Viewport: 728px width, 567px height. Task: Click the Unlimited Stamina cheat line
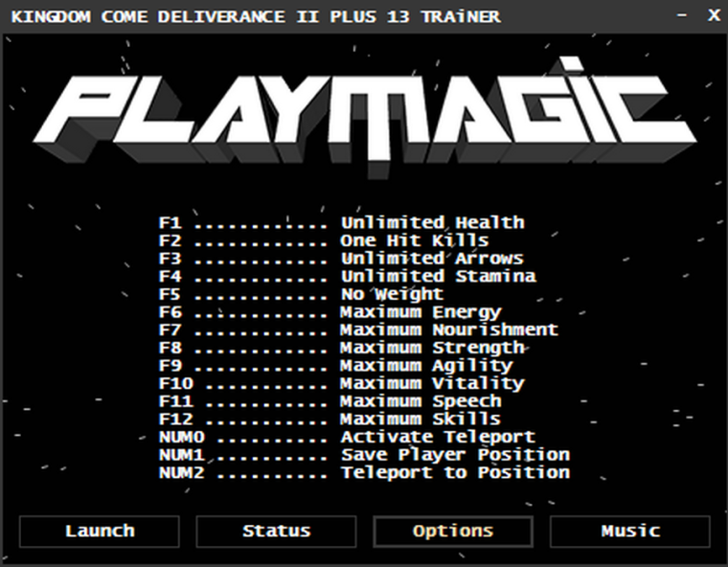[348, 276]
